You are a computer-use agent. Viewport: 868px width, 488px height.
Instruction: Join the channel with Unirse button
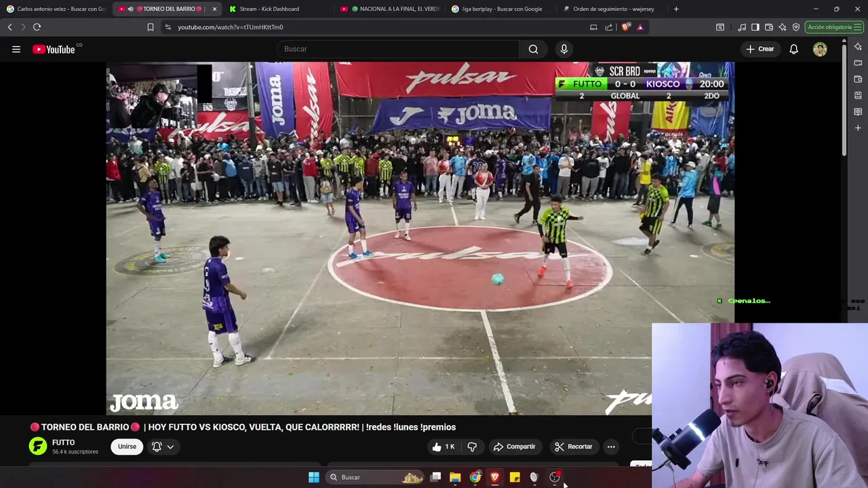coord(127,447)
